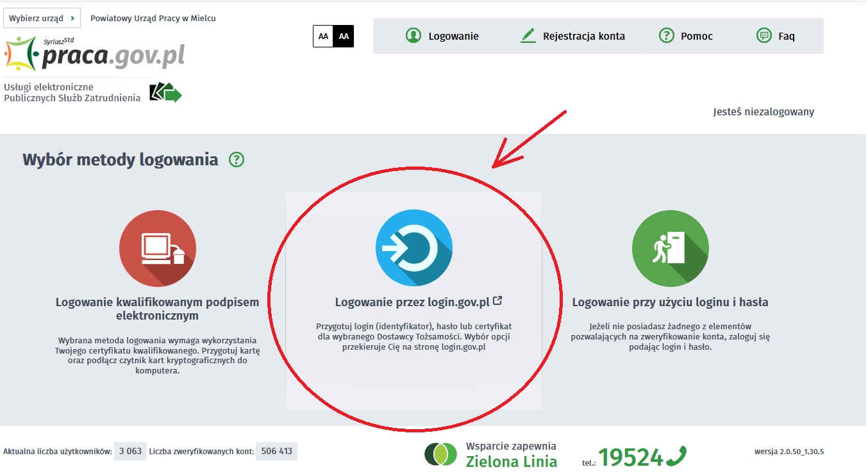Click 'Wsparcie zapewnia Zielona Linia' text
The height and width of the screenshot is (474, 868).
click(x=512, y=454)
